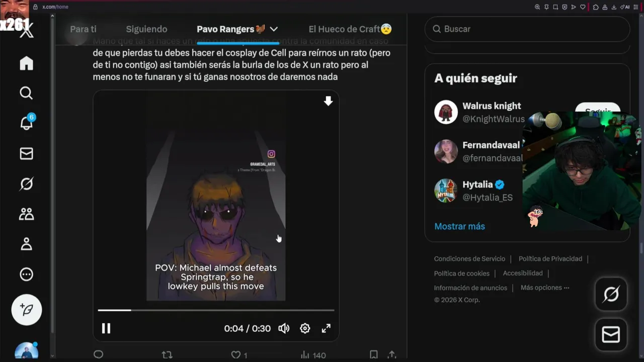Click the browser pin icon

tap(546, 7)
